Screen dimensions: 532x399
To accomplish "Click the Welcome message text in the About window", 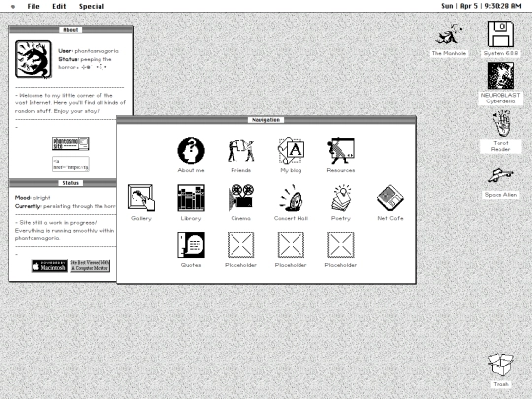I will 70,103.
